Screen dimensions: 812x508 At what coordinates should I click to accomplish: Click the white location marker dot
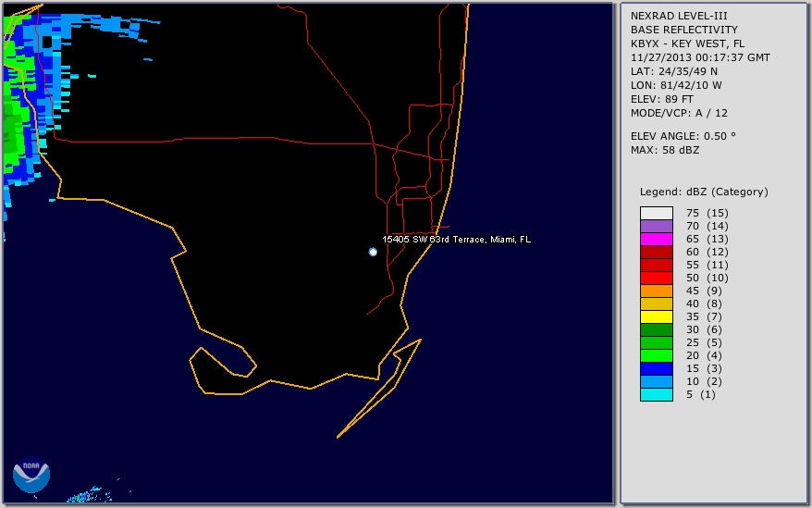(373, 252)
